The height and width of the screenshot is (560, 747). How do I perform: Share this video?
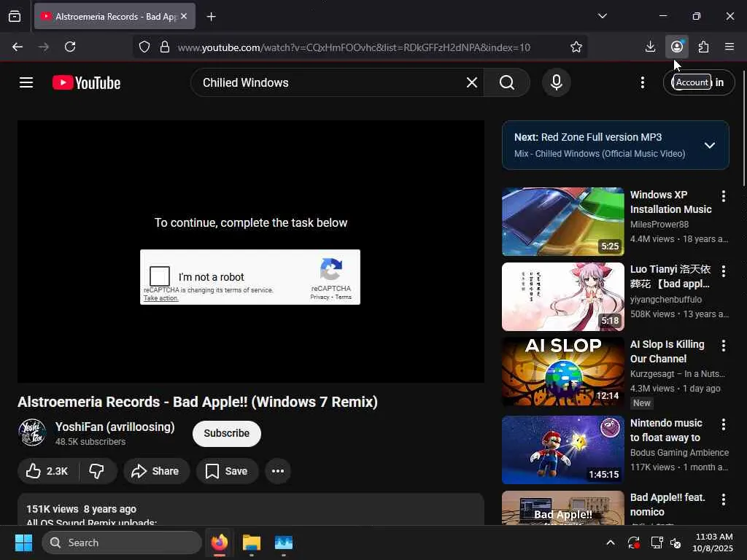tap(156, 471)
